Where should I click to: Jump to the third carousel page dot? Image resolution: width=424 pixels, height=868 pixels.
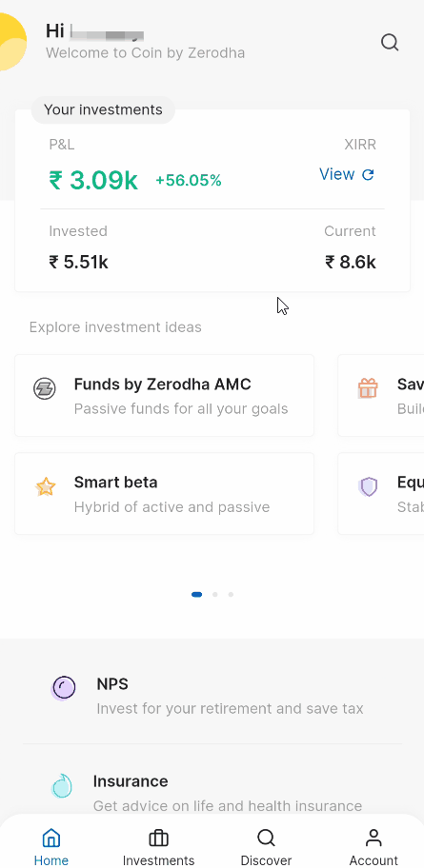231,595
